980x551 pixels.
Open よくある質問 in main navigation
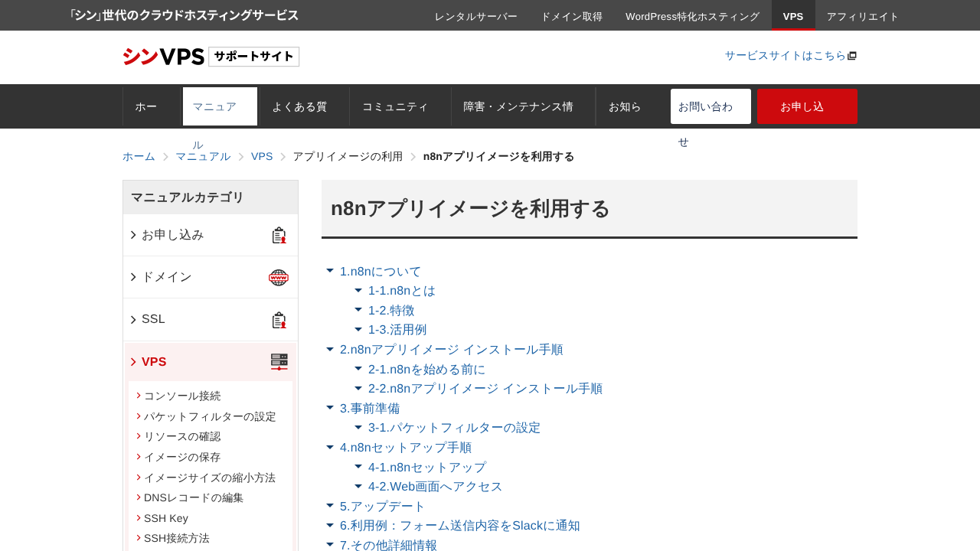(x=304, y=106)
